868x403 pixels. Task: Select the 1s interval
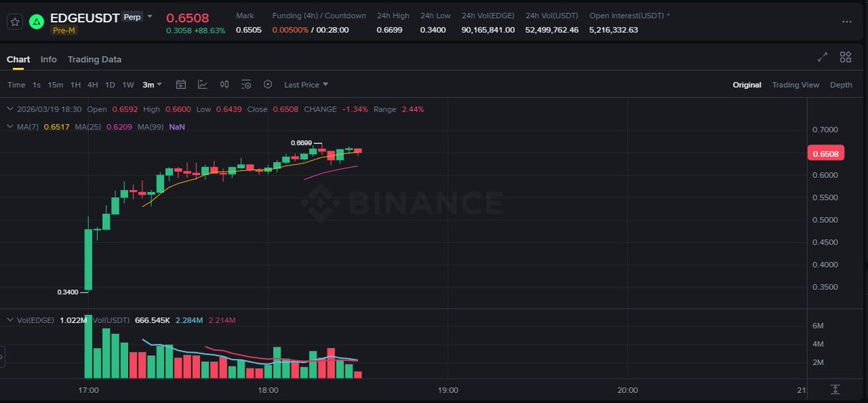(36, 85)
